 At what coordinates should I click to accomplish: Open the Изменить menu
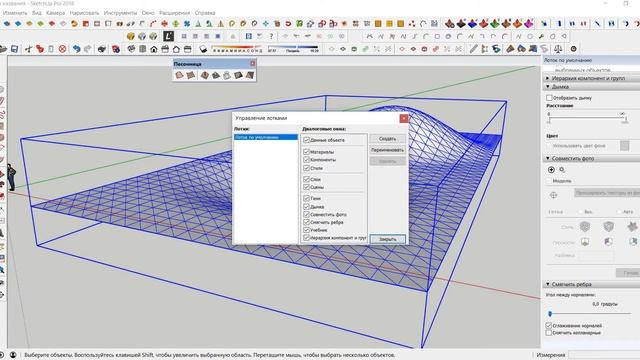tap(15, 13)
